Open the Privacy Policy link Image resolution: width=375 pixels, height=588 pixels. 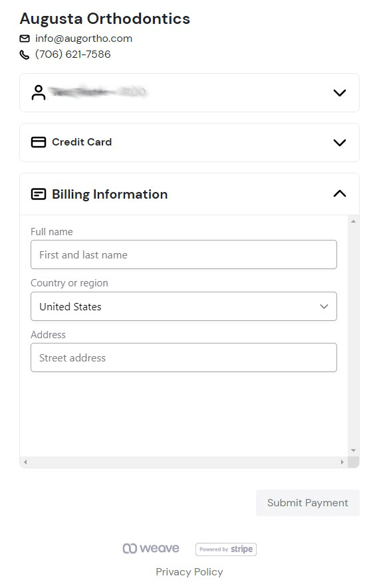click(x=189, y=572)
